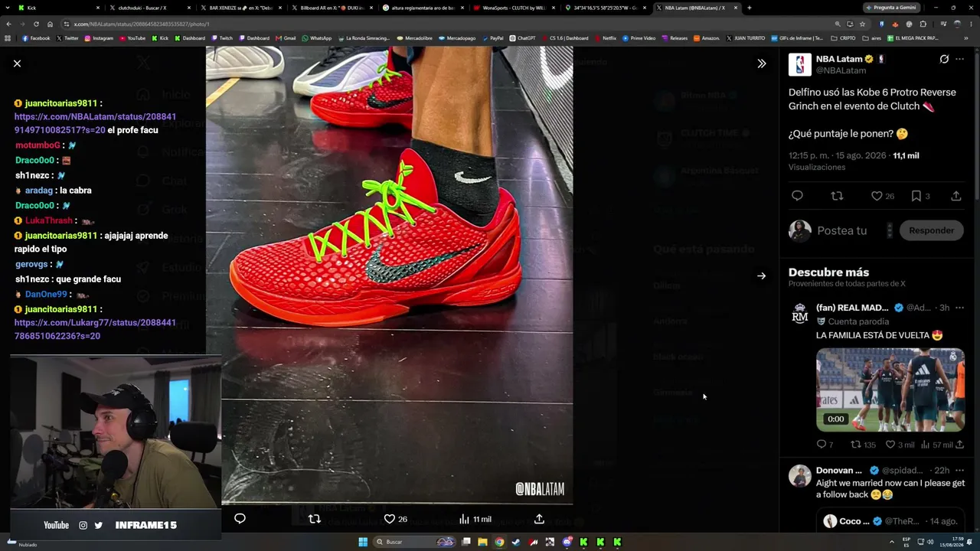Switch to the WonaSports CLUTCH tab

pos(513,8)
